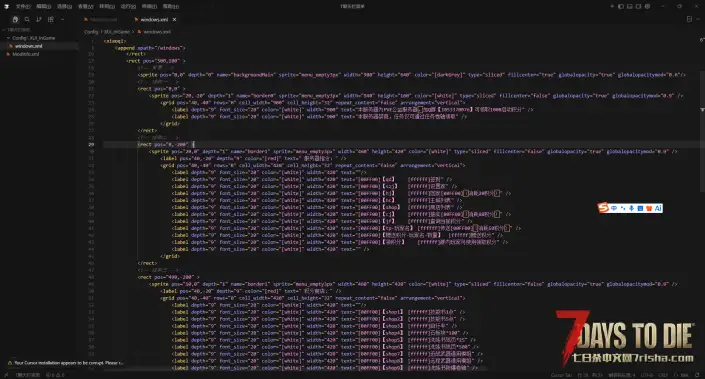This screenshot has width=705, height=379.
Task: Open the Sogou AI assistant button
Action: 658,208
